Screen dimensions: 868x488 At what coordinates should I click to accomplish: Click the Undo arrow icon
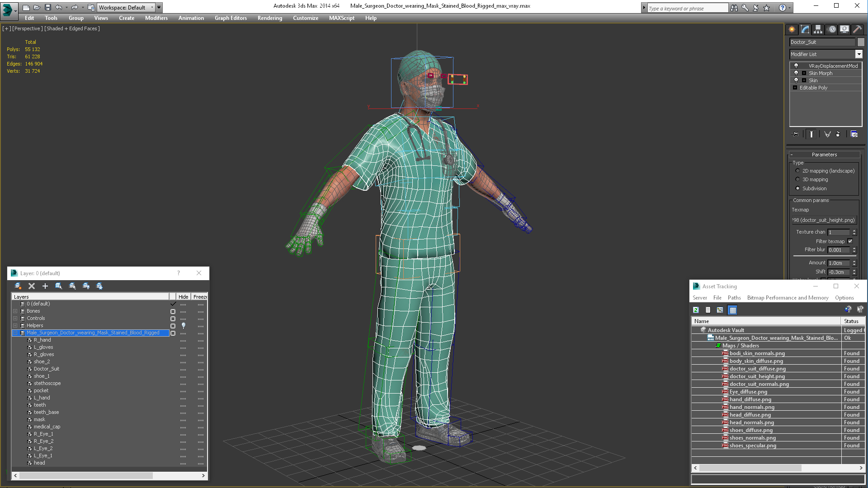point(58,8)
